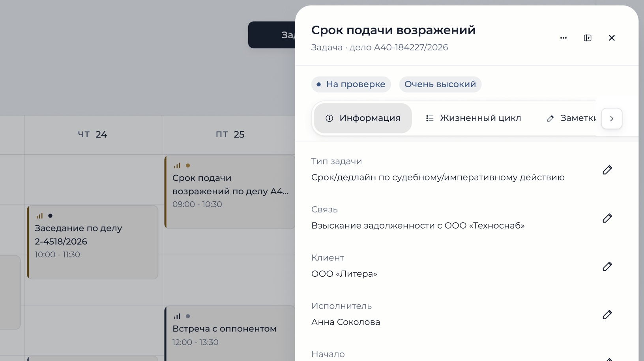The image size is (644, 361).
Task: Click the ООО «Литера» client value
Action: point(344,274)
